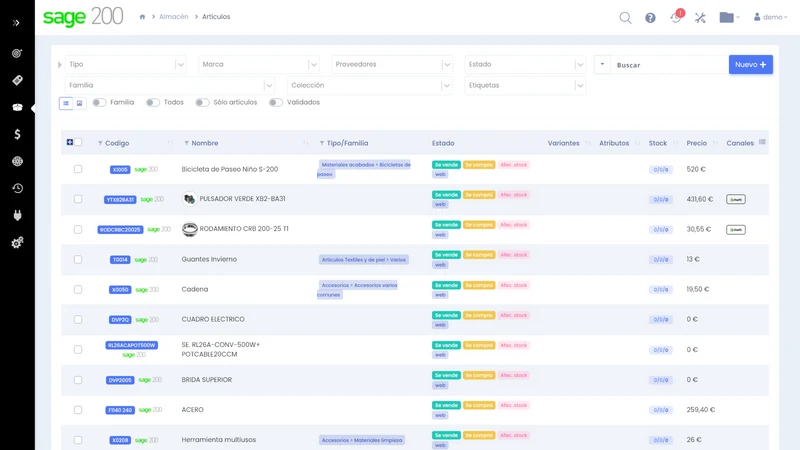The width and height of the screenshot is (800, 450).
Task: Expand the Proveedores dropdown
Action: (392, 64)
